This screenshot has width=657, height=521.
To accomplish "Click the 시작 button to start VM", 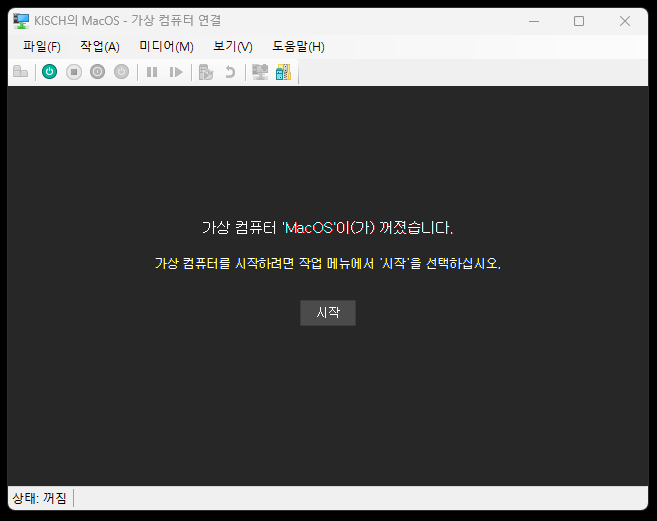I will pos(328,313).
